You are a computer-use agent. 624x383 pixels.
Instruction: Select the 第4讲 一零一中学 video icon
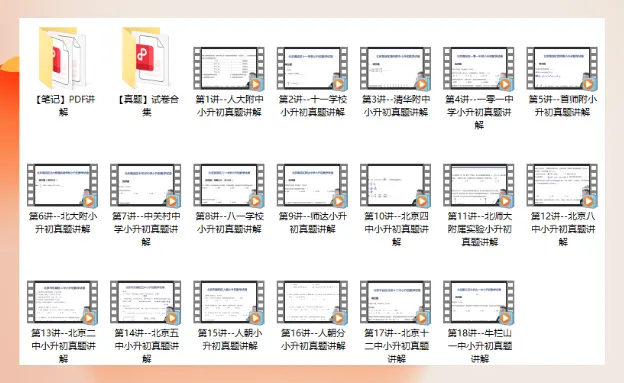coord(479,68)
